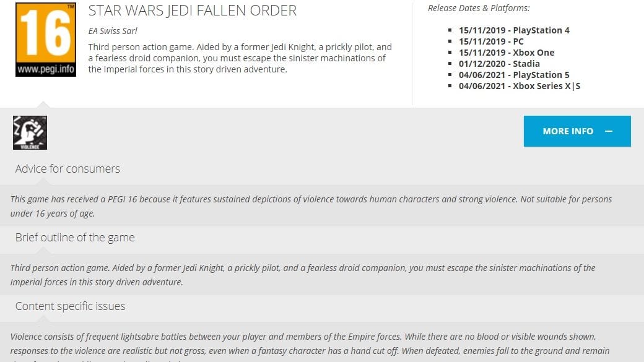Click the PlayStation 4 release entry
The image size is (644, 362).
pyautogui.click(x=514, y=30)
